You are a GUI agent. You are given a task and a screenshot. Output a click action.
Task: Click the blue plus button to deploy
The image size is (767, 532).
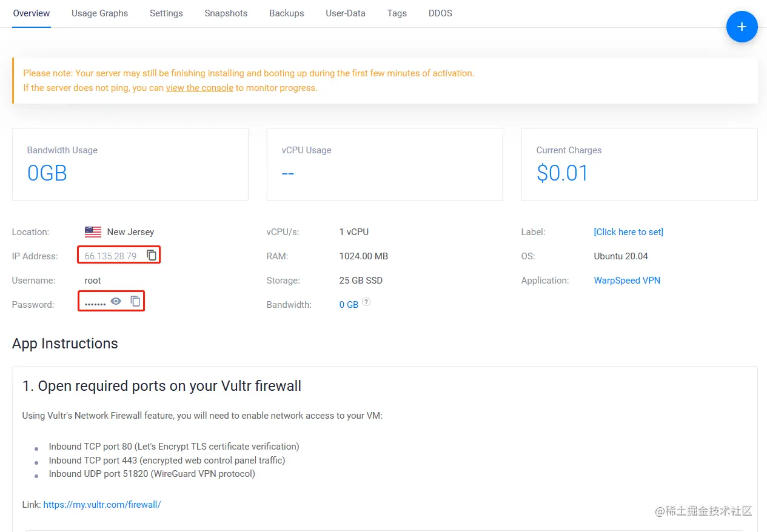(x=742, y=27)
